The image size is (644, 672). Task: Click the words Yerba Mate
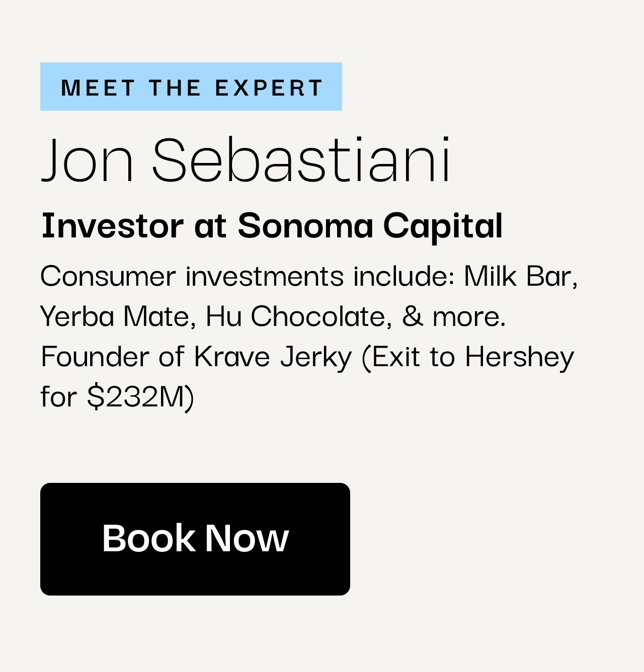point(114,316)
